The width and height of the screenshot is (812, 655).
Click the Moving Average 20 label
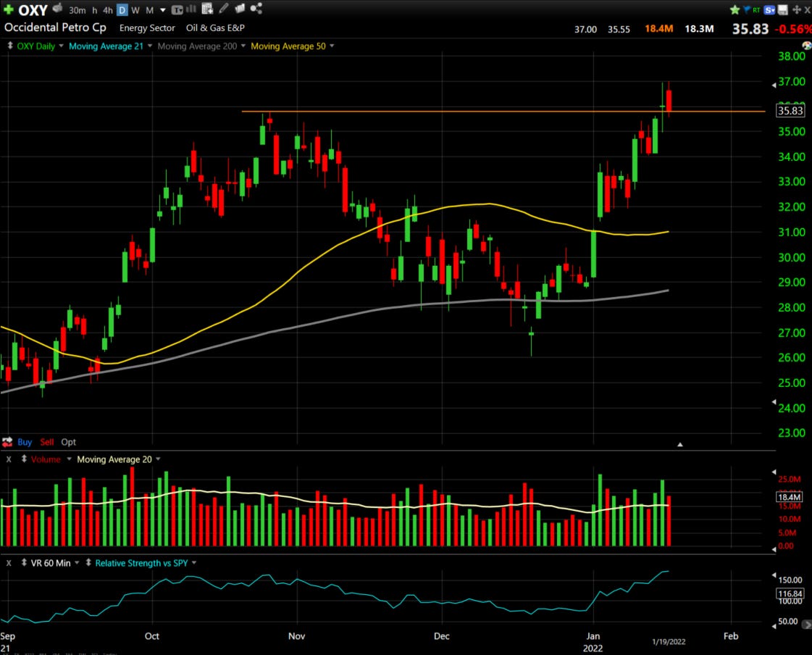(x=114, y=459)
